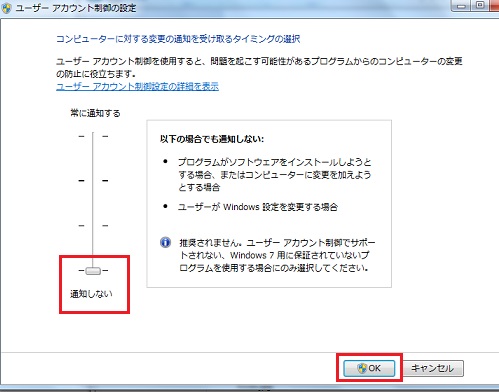Viewport: 499px width, 392px height.
Task: Click the OK button with shield
Action: click(x=369, y=368)
